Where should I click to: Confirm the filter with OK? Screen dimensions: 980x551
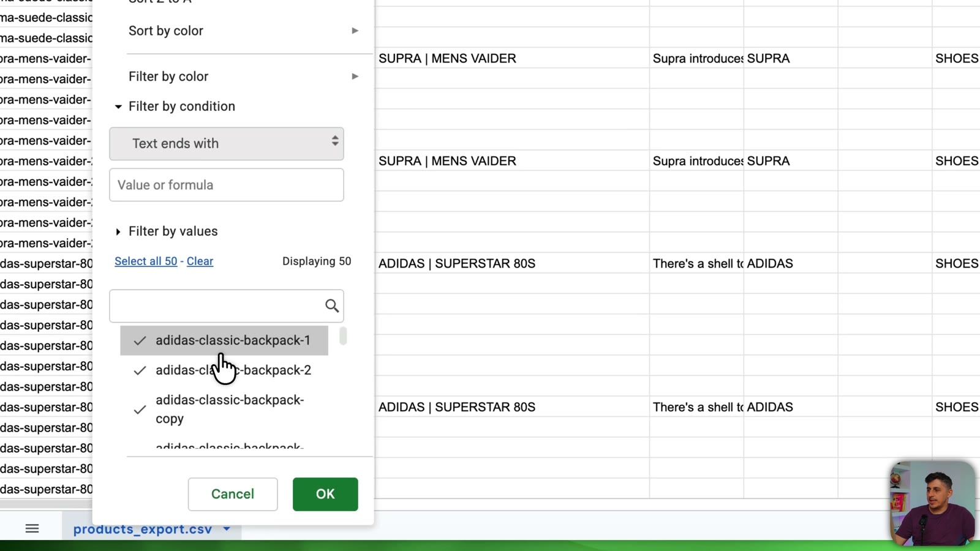pos(325,494)
